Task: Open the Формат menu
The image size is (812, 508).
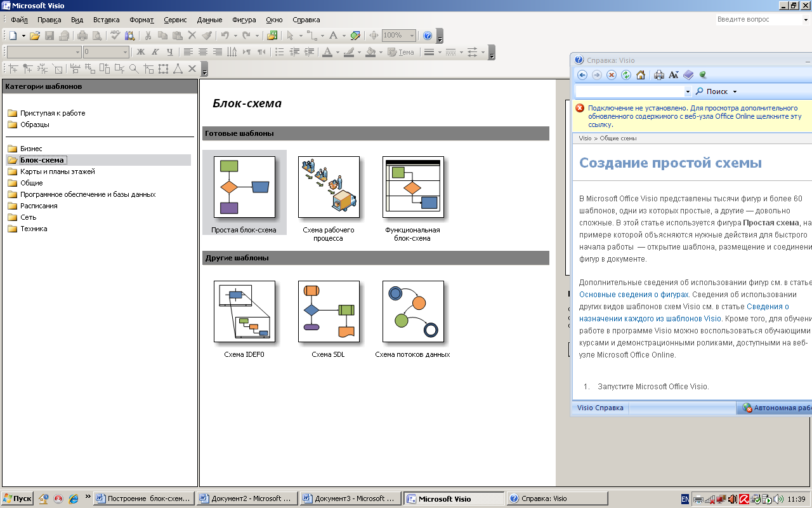Action: [141, 20]
